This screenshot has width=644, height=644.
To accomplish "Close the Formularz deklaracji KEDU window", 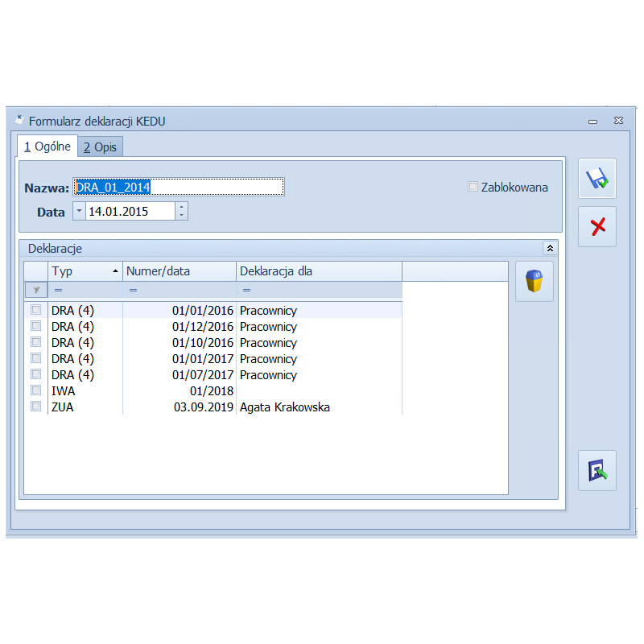I will click(x=618, y=121).
